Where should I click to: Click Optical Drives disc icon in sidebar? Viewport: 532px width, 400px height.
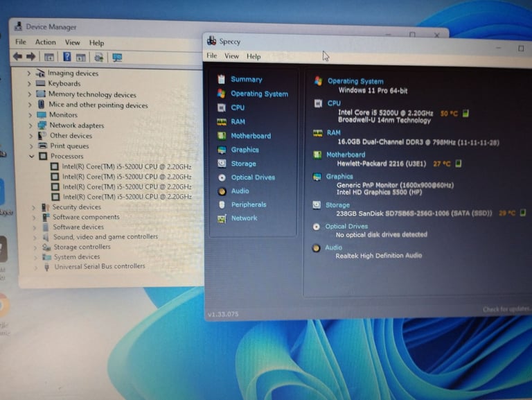pyautogui.click(x=222, y=177)
